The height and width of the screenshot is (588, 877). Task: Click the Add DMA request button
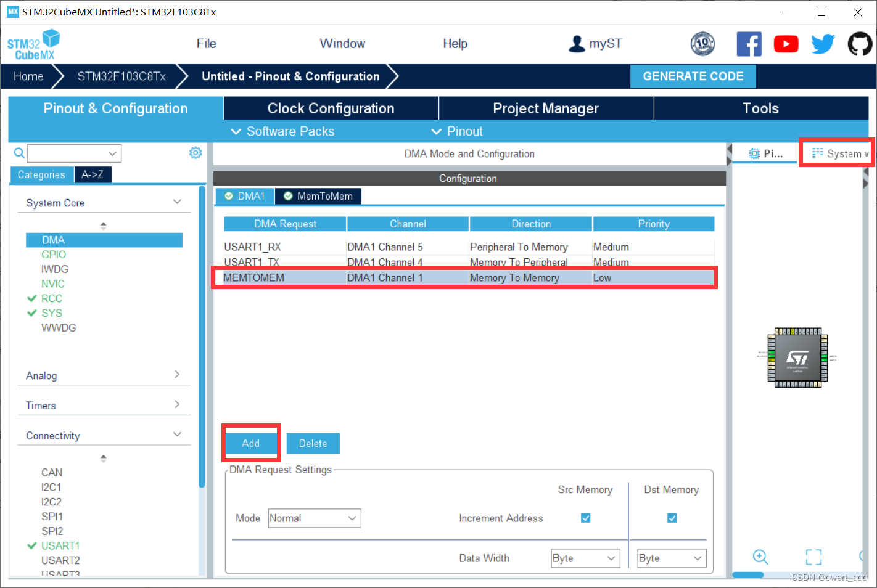[250, 443]
